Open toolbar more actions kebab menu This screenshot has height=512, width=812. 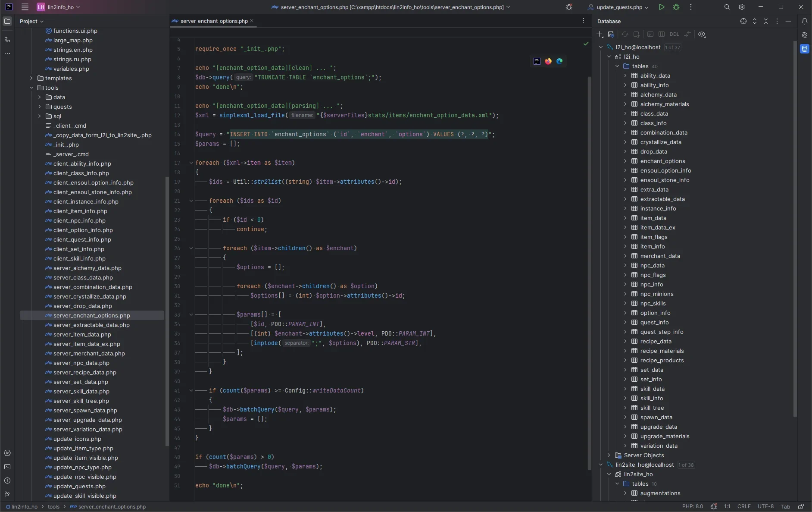(x=691, y=7)
